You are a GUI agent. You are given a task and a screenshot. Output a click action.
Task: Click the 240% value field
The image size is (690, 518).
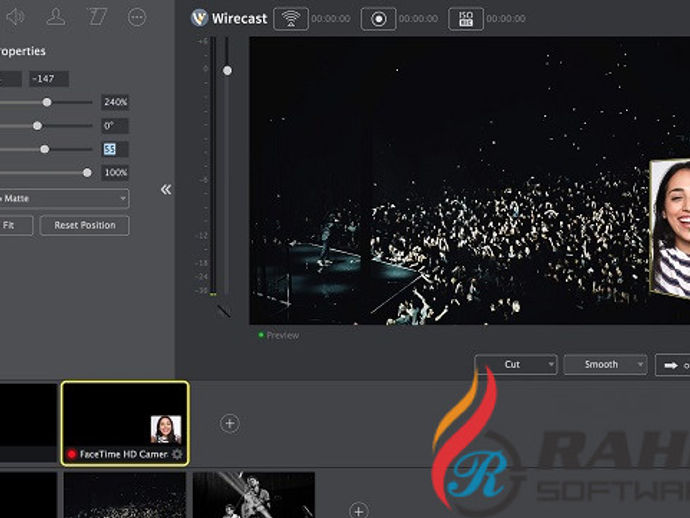point(115,102)
